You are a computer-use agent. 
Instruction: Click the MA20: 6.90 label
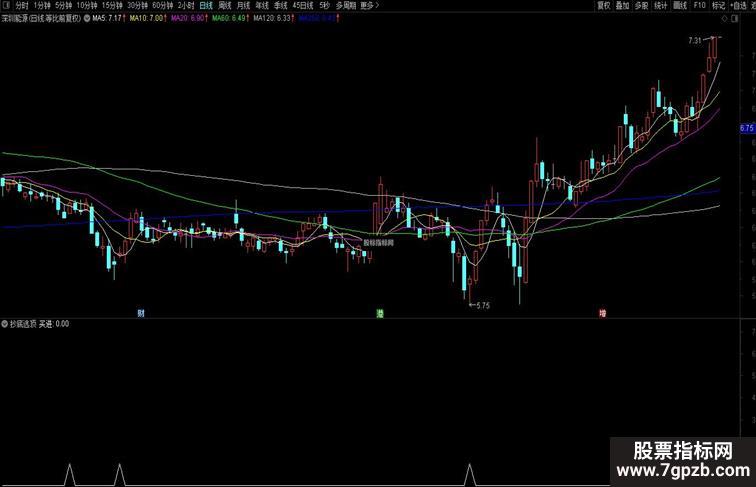pos(190,18)
